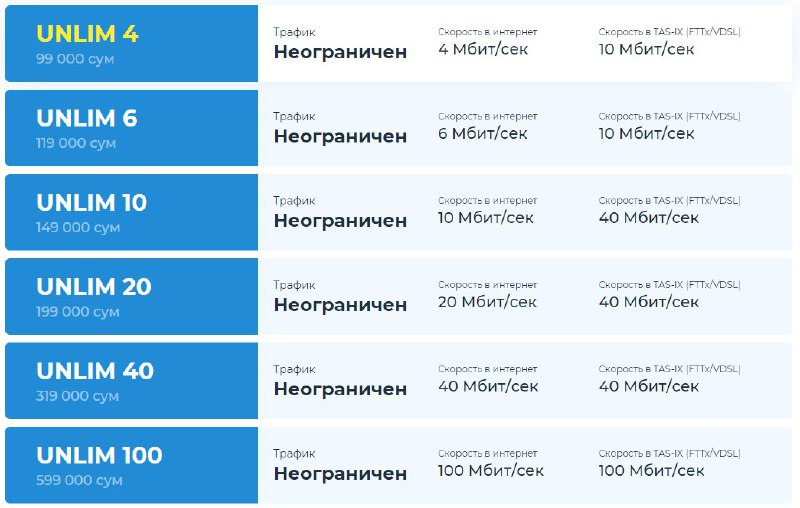Click the 99 000 сум price
The height and width of the screenshot is (508, 800).
click(75, 59)
